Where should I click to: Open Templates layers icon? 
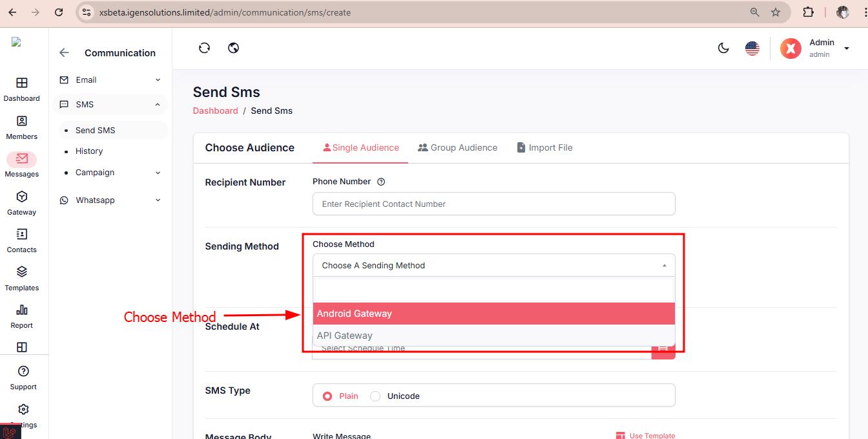click(22, 272)
